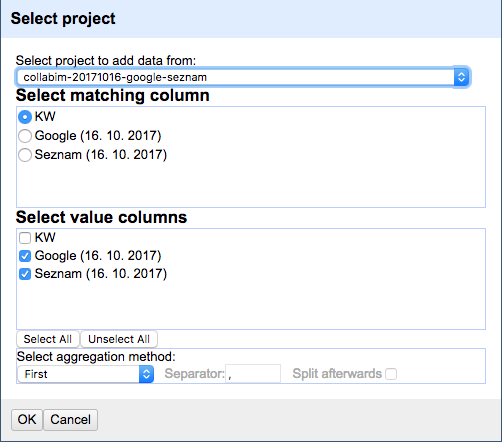Enable the KW value column checkbox

(x=25, y=238)
